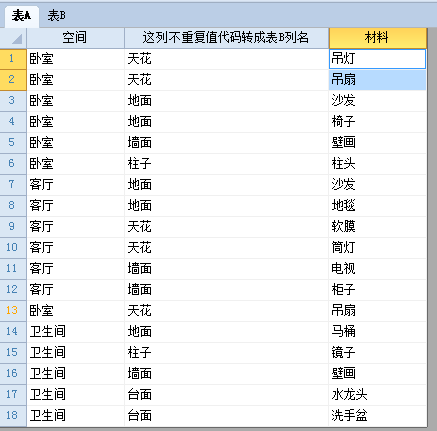This screenshot has height=431, width=437.
Task: Select the 材料 column header
Action: click(377, 38)
